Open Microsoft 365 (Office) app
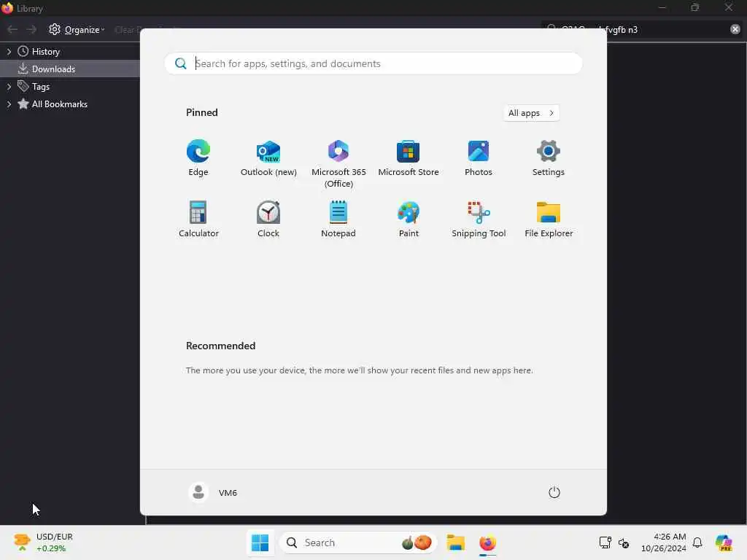This screenshot has height=560, width=747. (338, 164)
